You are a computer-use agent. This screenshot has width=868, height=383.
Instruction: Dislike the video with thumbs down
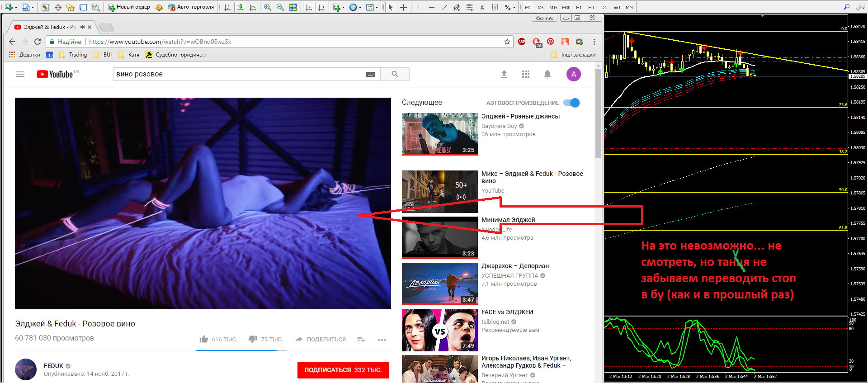coord(253,339)
